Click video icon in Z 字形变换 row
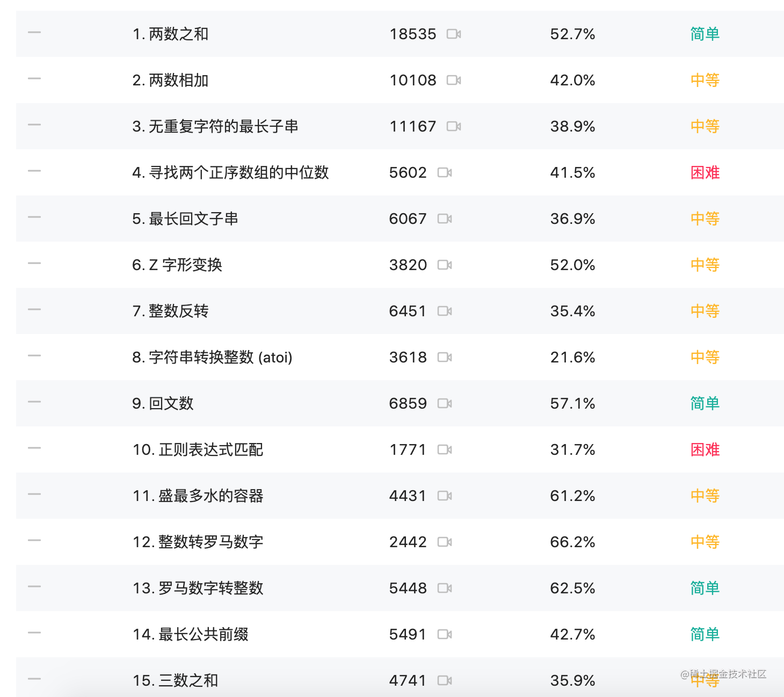The height and width of the screenshot is (697, 784). [x=445, y=265]
